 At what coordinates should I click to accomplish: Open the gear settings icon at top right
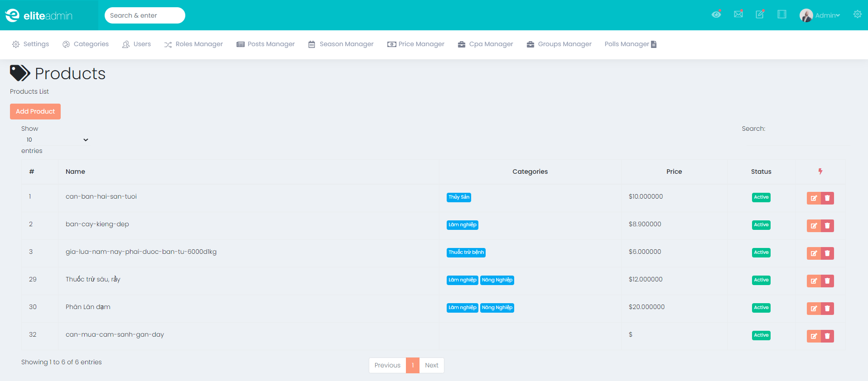coord(858,14)
